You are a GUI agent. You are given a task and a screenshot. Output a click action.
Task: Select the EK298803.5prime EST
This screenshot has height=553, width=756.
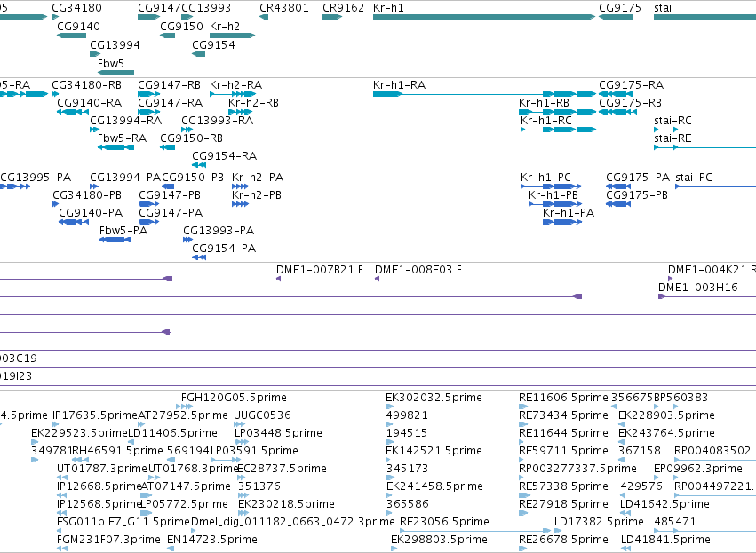point(394,549)
